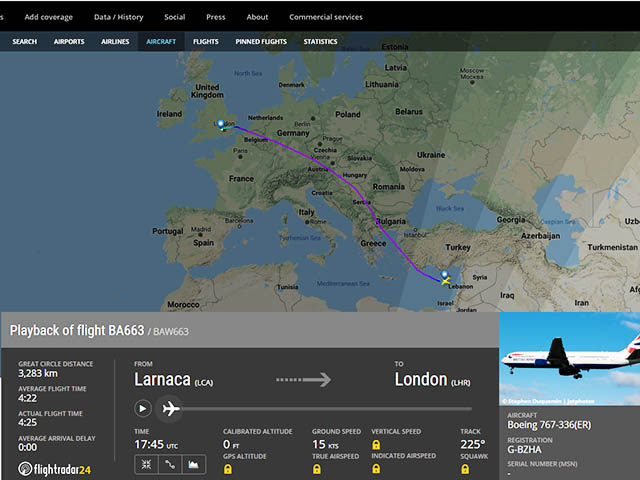The height and width of the screenshot is (480, 640).
Task: Open the Statistics tab
Action: 320,41
